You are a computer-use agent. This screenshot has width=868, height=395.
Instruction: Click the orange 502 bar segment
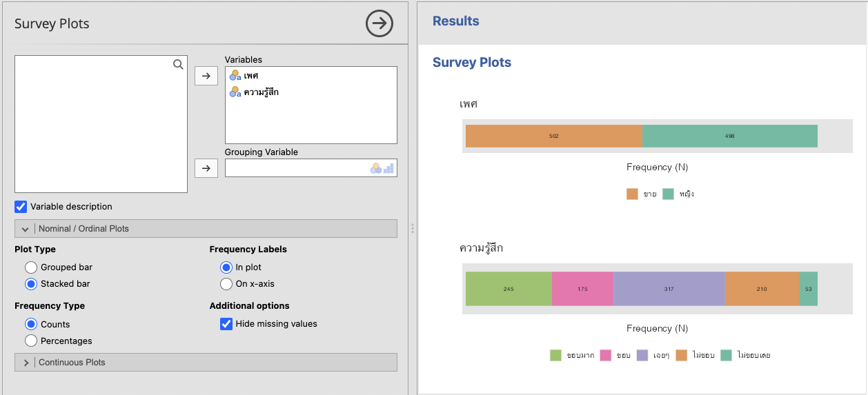click(x=553, y=136)
